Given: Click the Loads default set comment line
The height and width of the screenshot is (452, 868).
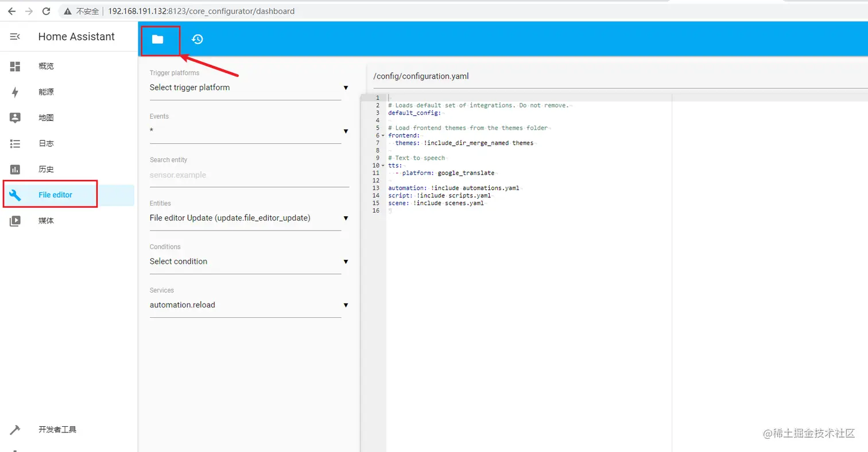Looking at the screenshot, I should 478,106.
